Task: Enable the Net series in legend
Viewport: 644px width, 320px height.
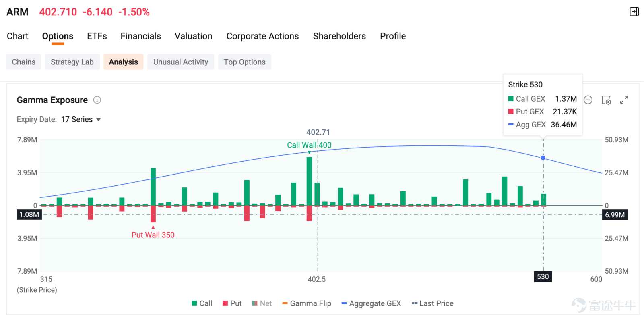Action: 262,303
